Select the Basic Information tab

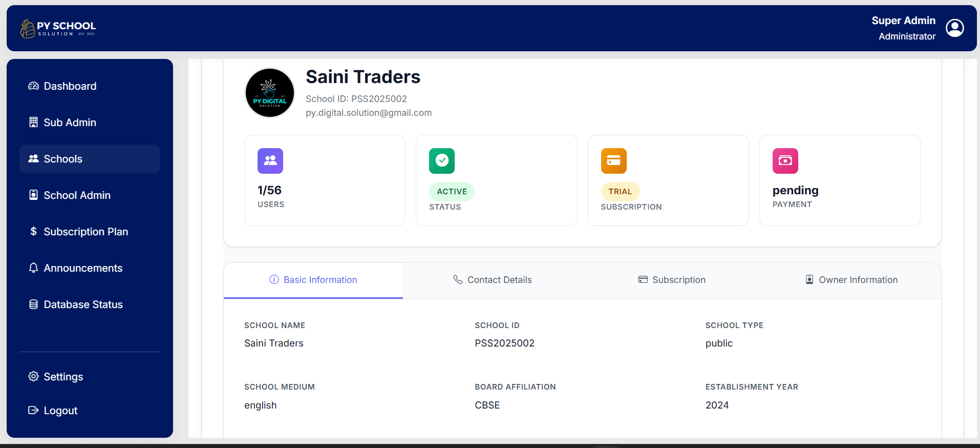point(313,280)
